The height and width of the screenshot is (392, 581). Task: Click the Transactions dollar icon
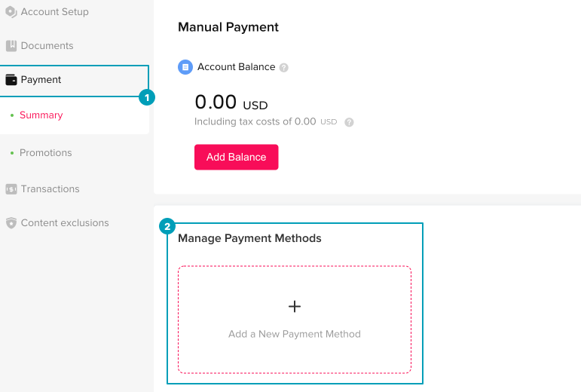click(x=11, y=189)
